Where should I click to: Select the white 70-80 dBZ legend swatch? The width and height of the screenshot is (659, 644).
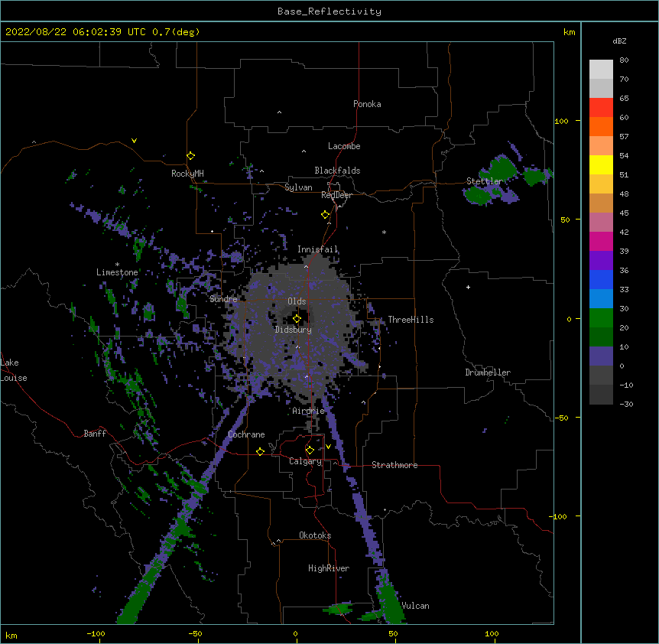pyautogui.click(x=601, y=70)
